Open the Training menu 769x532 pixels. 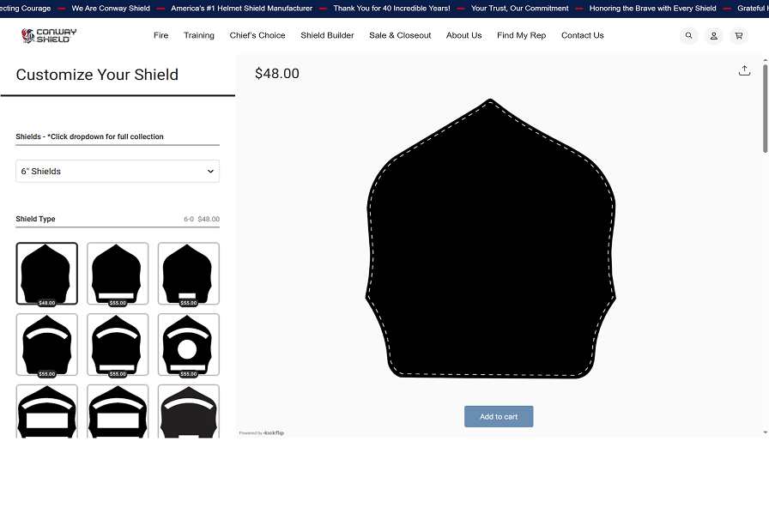tap(199, 36)
